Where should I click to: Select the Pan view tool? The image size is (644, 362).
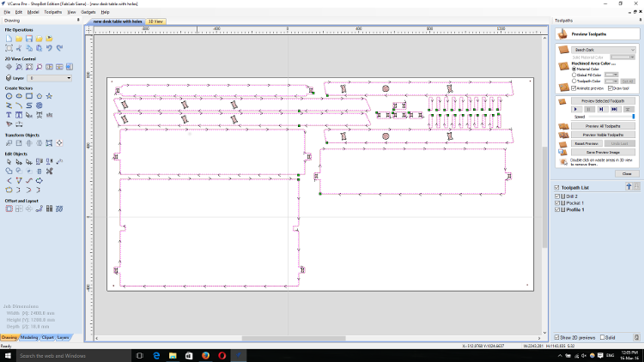click(9, 67)
